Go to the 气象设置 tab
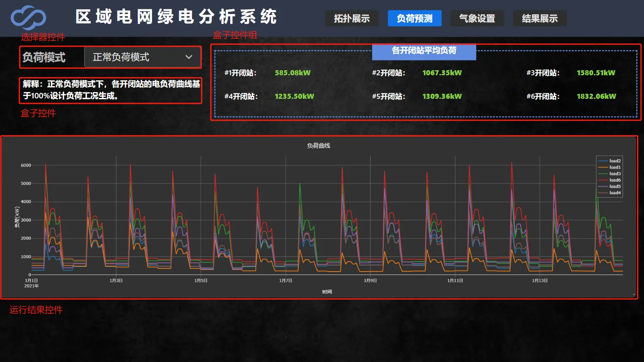 point(477,18)
